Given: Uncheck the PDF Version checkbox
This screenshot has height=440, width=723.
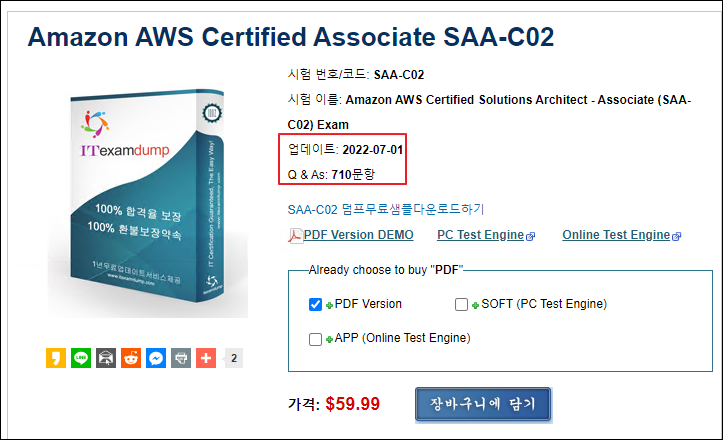Looking at the screenshot, I should click(315, 304).
